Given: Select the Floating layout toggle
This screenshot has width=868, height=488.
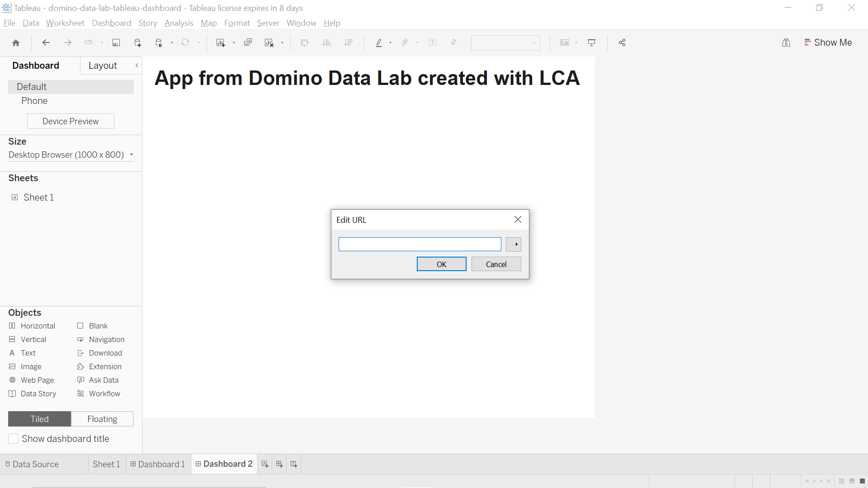Looking at the screenshot, I should [x=102, y=419].
